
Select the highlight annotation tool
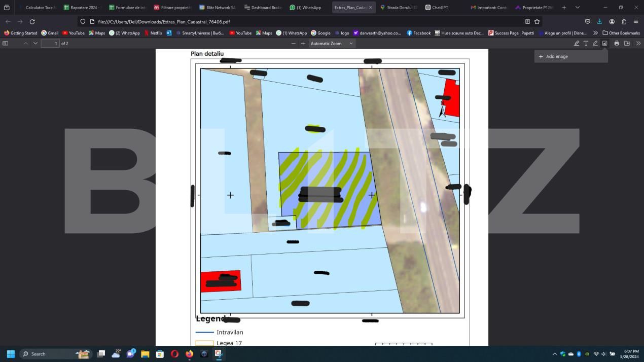(577, 44)
